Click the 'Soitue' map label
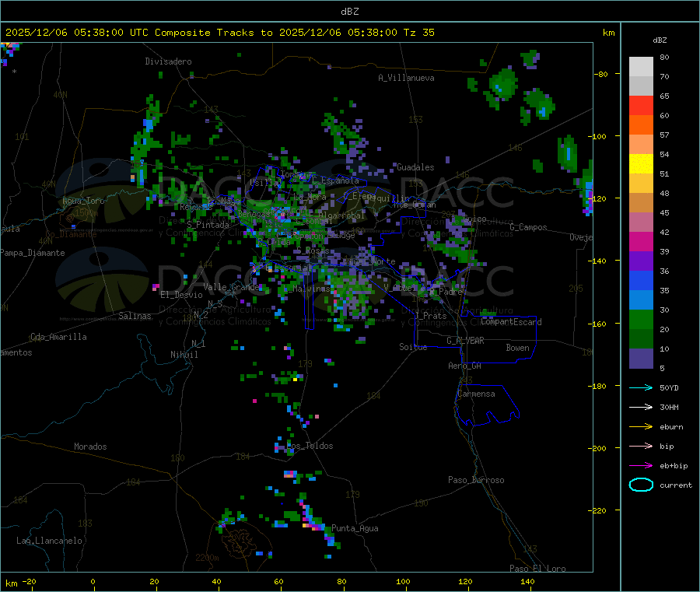The width and height of the screenshot is (700, 592). tap(413, 347)
